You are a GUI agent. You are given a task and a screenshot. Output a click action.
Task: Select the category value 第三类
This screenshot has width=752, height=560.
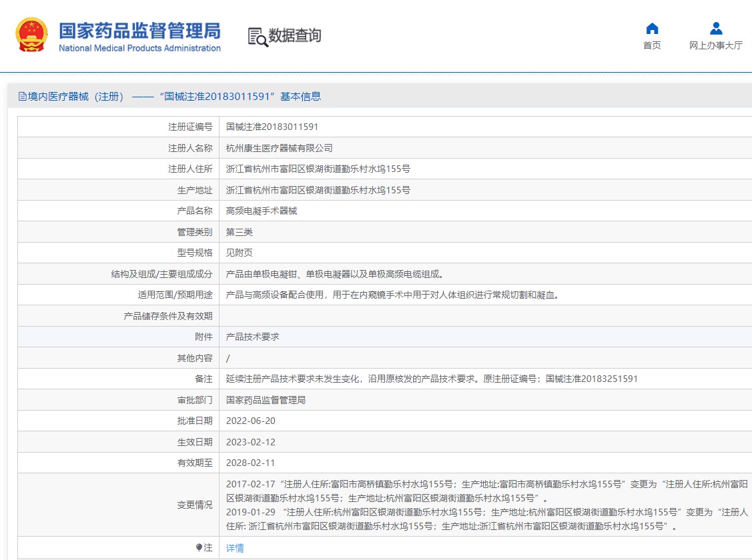point(240,232)
